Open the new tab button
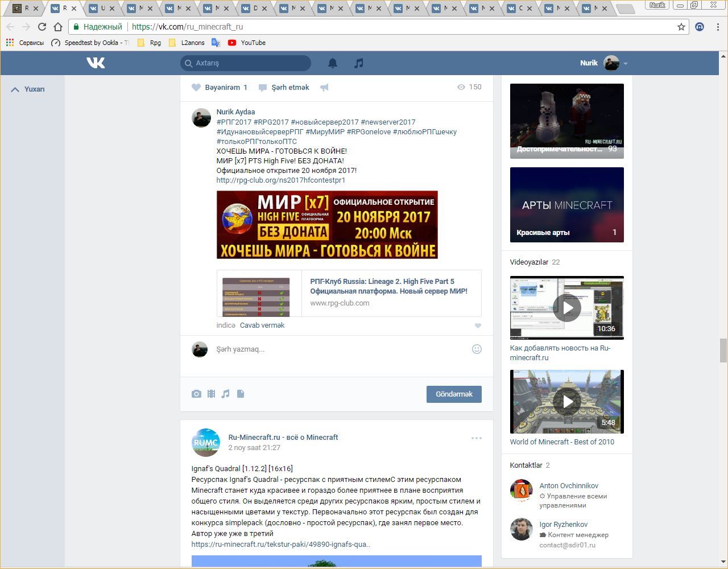The width and height of the screenshot is (728, 569). (x=625, y=9)
